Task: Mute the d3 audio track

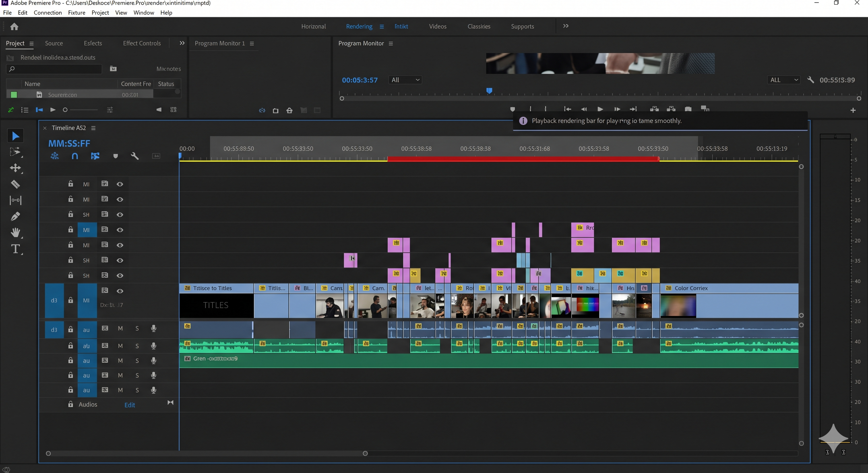Action: point(120,328)
